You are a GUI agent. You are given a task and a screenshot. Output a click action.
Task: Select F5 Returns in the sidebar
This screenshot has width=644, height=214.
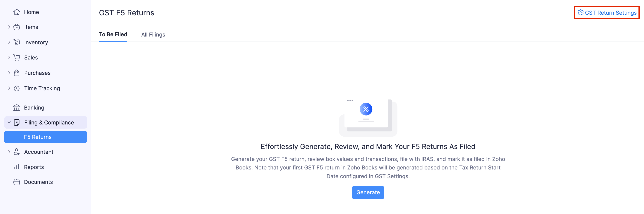click(38, 137)
